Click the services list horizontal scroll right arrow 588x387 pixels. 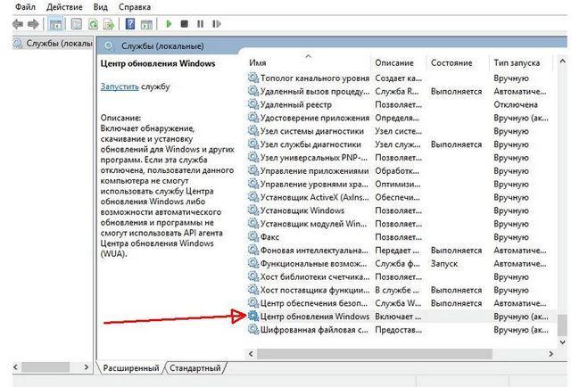[x=551, y=354]
